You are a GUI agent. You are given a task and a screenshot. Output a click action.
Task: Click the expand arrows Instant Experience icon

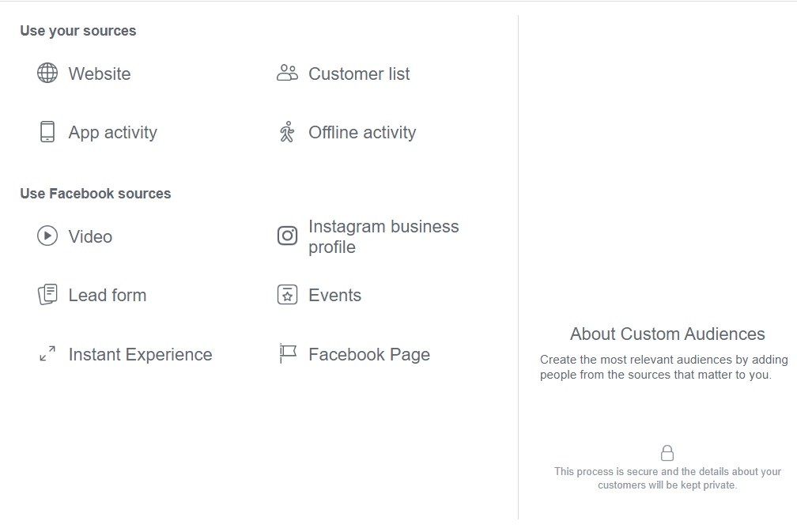tap(47, 353)
